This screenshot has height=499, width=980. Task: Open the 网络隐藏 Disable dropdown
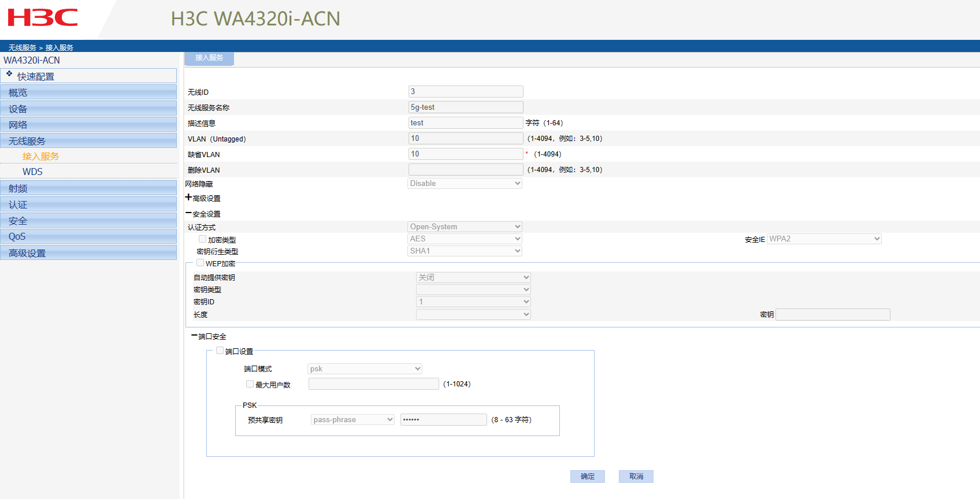465,184
